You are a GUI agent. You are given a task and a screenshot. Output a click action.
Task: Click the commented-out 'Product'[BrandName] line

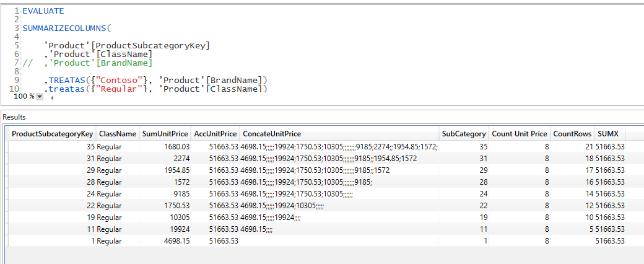[x=87, y=63]
